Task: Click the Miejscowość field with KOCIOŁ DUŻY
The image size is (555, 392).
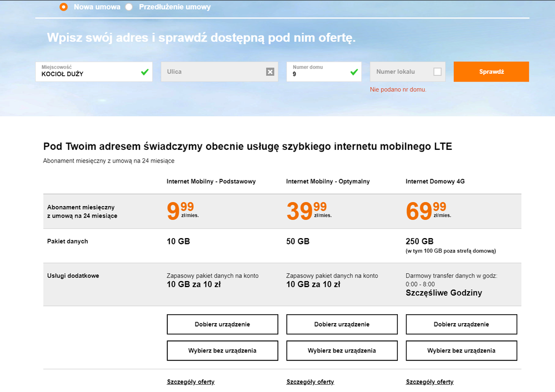Action: click(x=86, y=72)
